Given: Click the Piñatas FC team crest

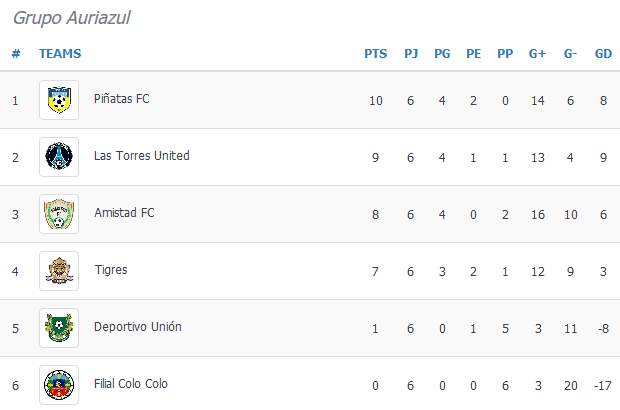Looking at the screenshot, I should point(59,100).
